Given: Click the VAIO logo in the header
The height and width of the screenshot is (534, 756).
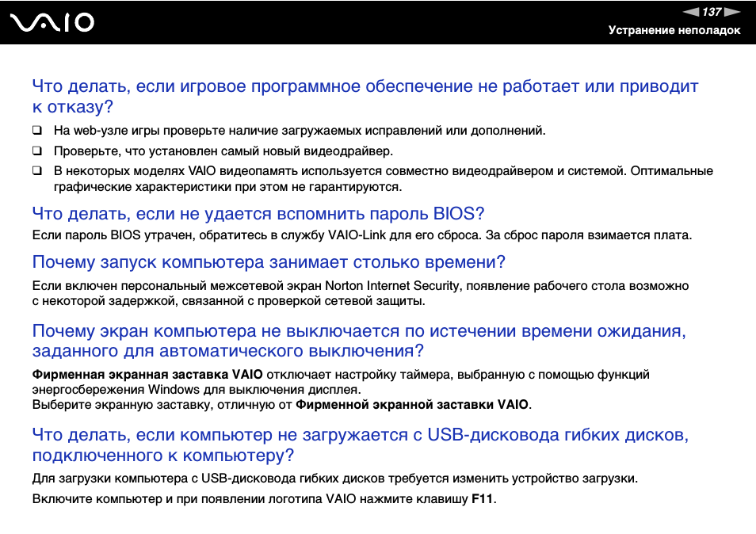Looking at the screenshot, I should [52, 22].
